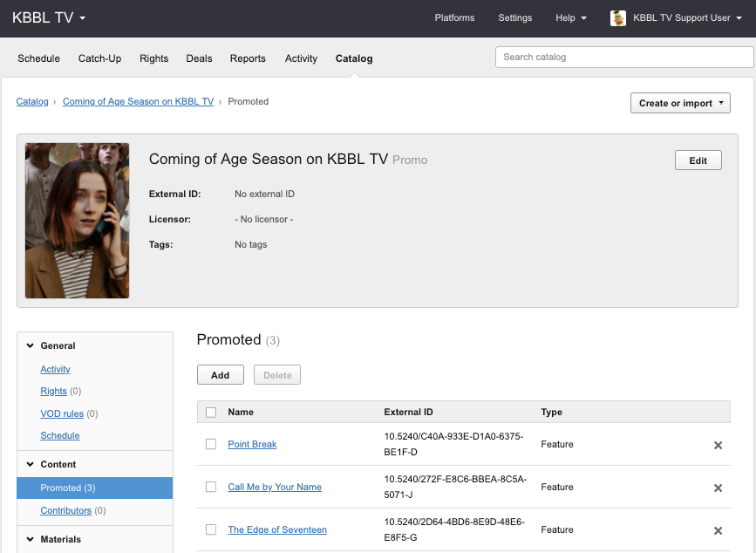Collapse the General sidebar section
This screenshot has height=553, width=756.
(31, 346)
